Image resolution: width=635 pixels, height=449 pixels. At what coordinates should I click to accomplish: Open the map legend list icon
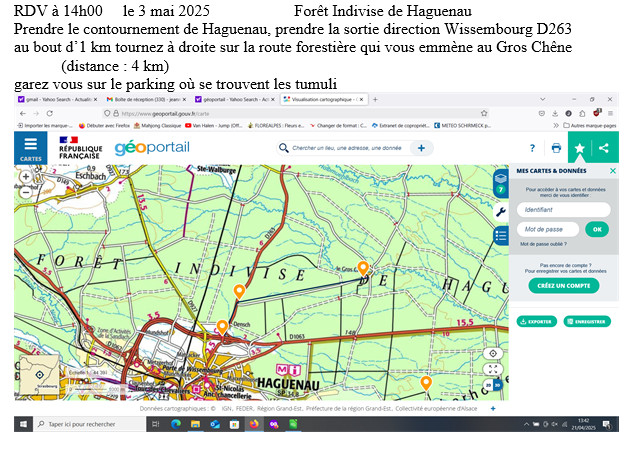501,236
